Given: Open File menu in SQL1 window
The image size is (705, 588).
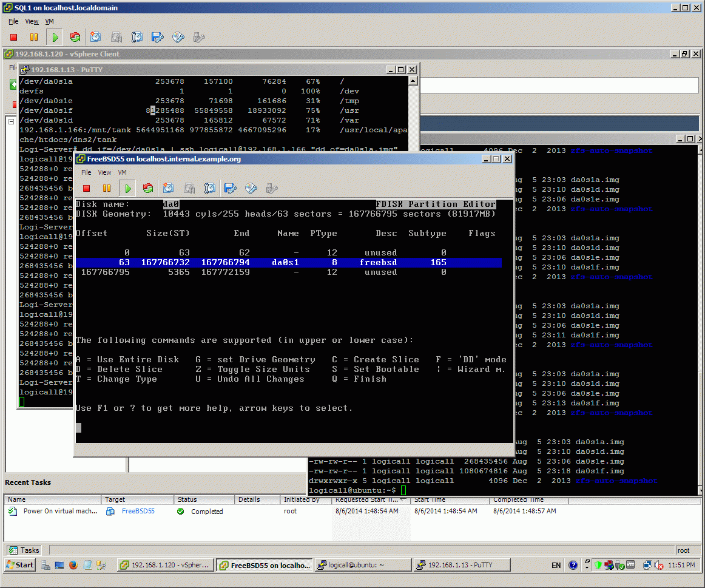Looking at the screenshot, I should [x=13, y=22].
